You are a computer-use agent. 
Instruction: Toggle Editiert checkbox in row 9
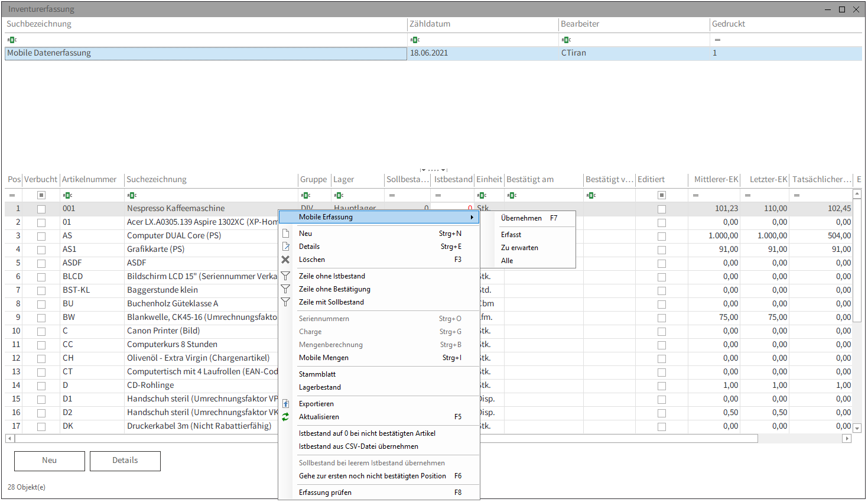coord(662,318)
